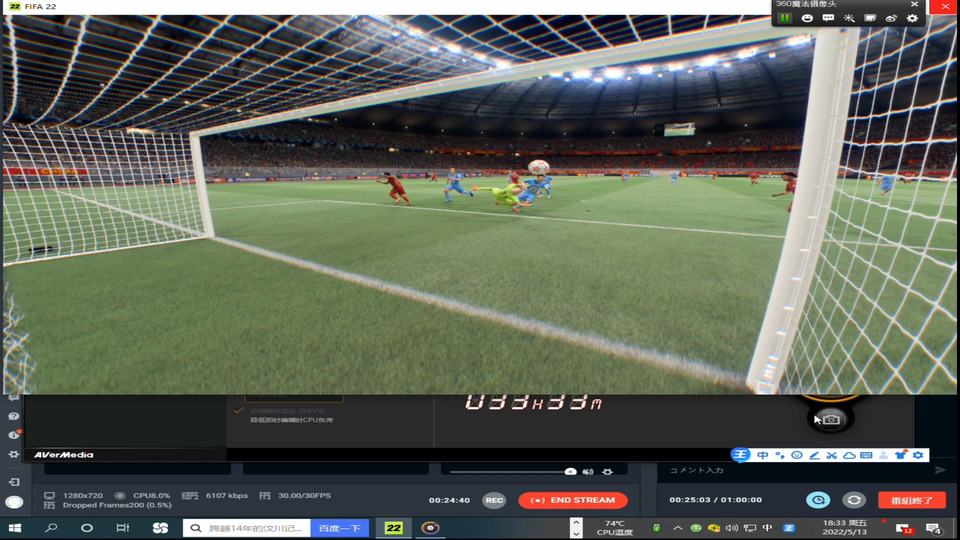The width and height of the screenshot is (960, 540).
Task: Click green USB safely remove tray icon
Action: pos(656,528)
